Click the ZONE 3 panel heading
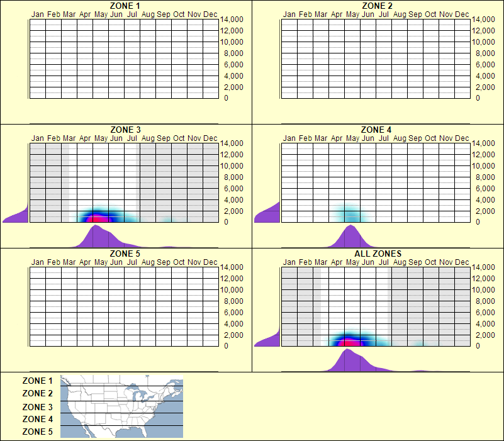The height and width of the screenshot is (441, 504). (x=125, y=130)
